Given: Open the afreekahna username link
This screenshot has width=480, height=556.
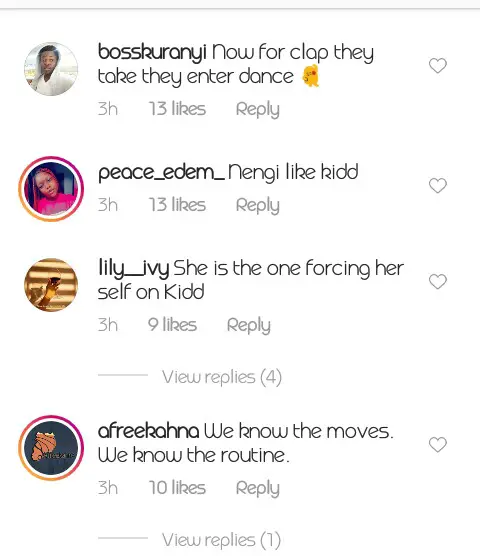Looking at the screenshot, I should coord(149,431).
